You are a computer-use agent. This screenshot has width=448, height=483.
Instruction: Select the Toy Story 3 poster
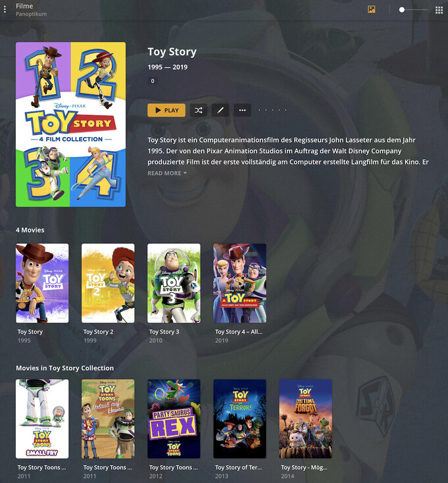pyautogui.click(x=174, y=283)
